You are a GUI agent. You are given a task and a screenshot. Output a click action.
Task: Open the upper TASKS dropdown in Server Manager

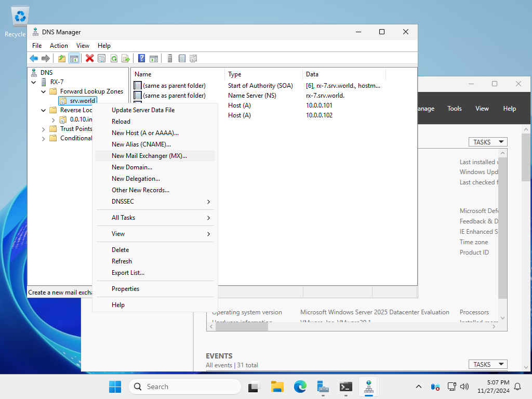tap(488, 142)
